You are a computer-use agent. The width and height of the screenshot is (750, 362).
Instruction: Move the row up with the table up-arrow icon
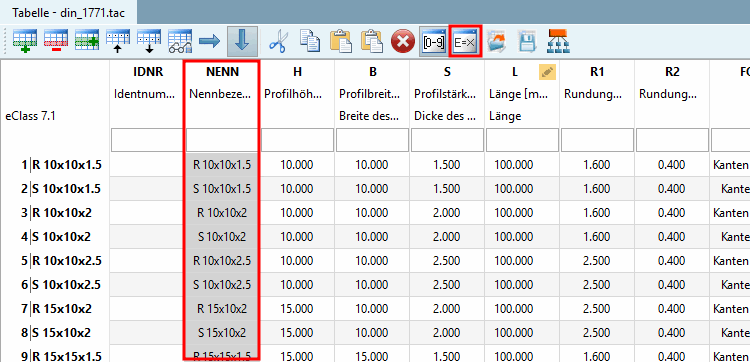pos(118,42)
